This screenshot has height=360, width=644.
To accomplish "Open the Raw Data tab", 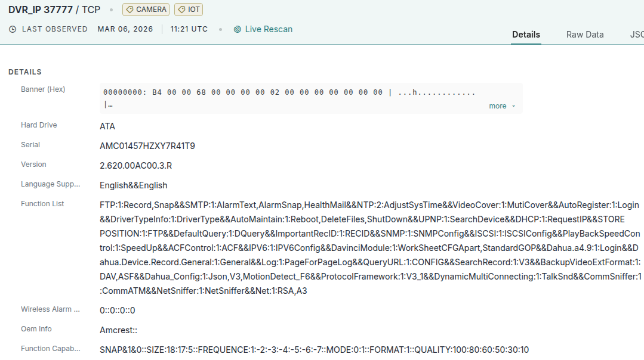I will 585,35.
